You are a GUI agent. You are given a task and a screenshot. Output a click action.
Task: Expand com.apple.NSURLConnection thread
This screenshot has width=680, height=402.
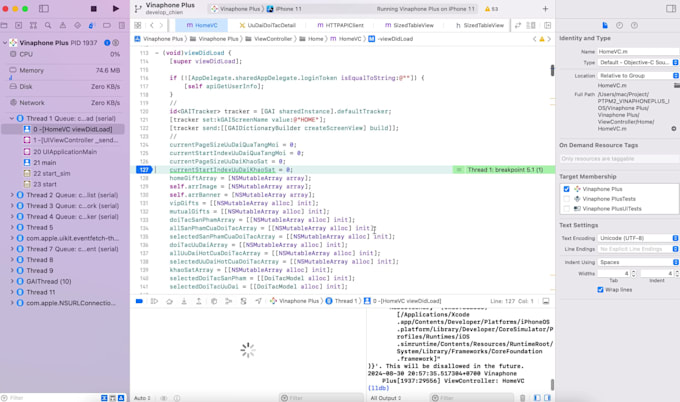point(12,303)
